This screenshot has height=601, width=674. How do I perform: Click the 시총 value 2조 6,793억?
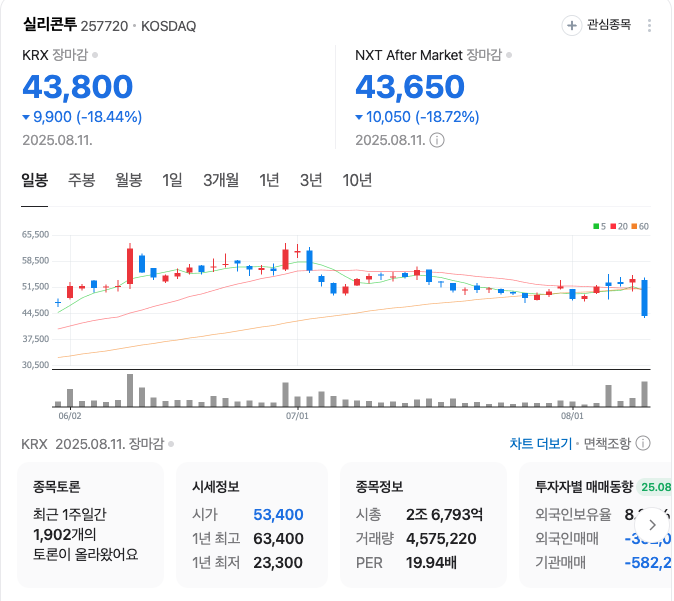coord(444,515)
